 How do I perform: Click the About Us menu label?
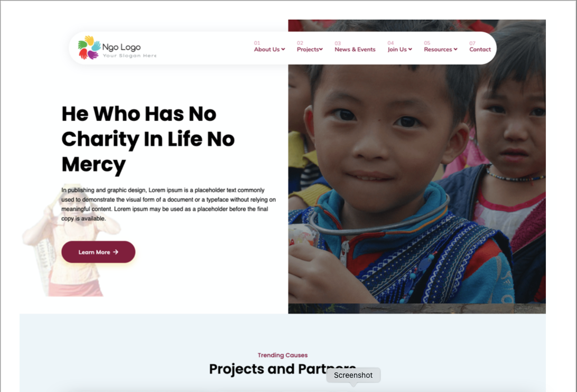pos(267,49)
